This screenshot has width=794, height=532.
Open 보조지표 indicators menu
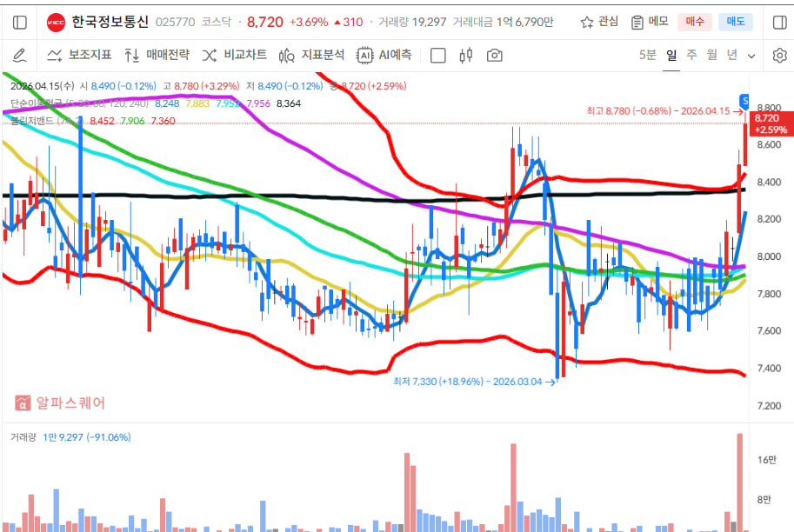click(79, 56)
